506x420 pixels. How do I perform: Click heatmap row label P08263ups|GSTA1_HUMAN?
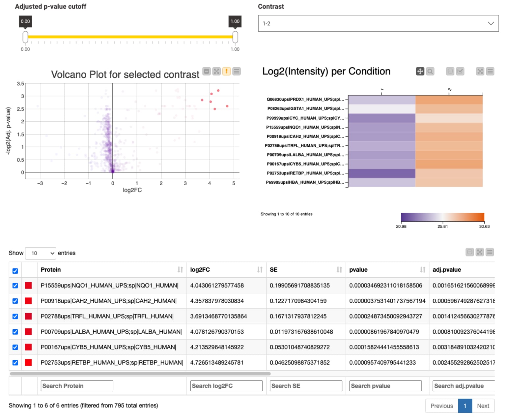pos(306,108)
